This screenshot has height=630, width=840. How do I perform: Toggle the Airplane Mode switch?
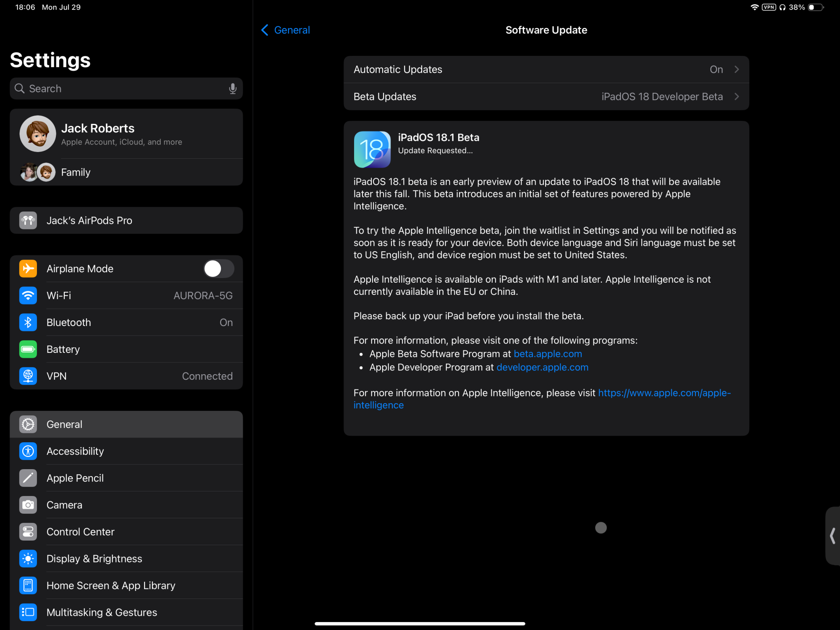[218, 269]
